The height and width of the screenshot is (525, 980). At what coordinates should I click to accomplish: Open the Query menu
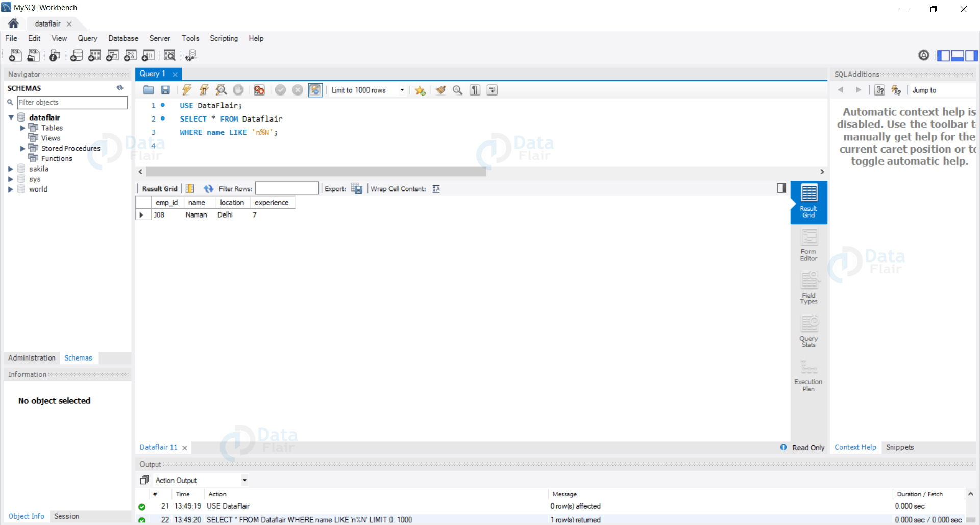87,38
